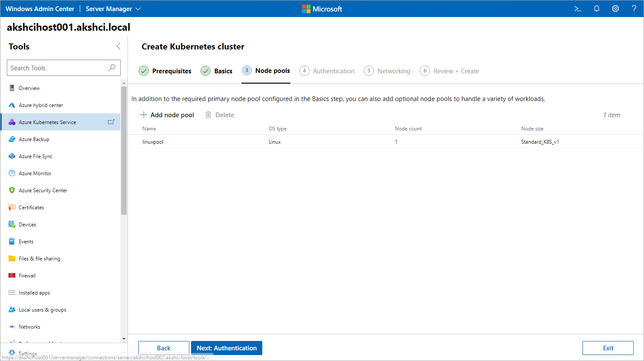Open the settings gear in header

pyautogui.click(x=615, y=9)
